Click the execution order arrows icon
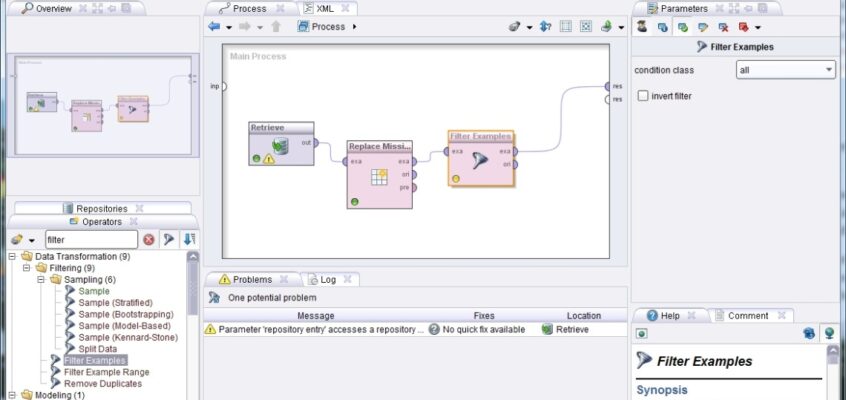Image resolution: width=846 pixels, height=400 pixels. tap(545, 26)
